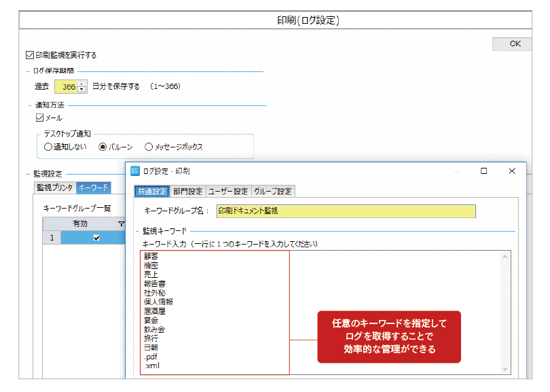The height and width of the screenshot is (392, 550).
Task: Open the 共通設定 tab
Action: click(x=152, y=192)
